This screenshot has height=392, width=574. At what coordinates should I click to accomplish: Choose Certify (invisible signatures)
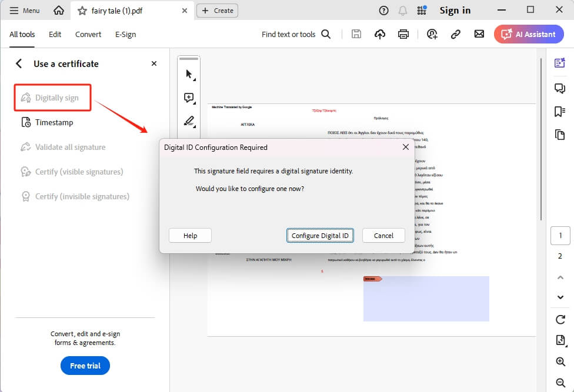[x=75, y=196]
